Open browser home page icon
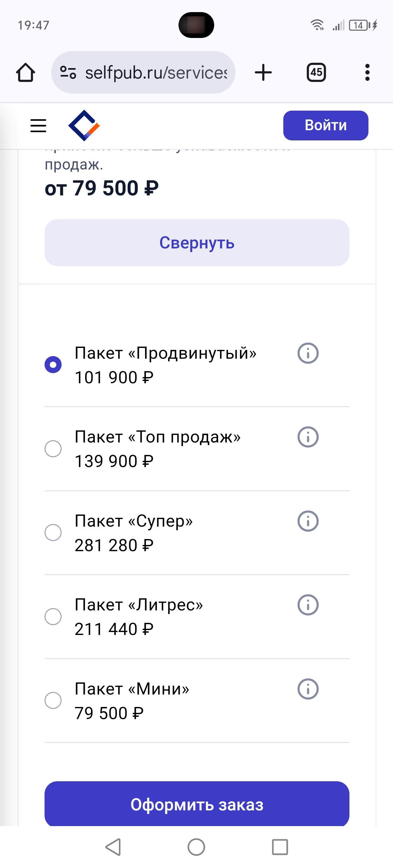Viewport: 393px width, 868px height. tap(26, 72)
